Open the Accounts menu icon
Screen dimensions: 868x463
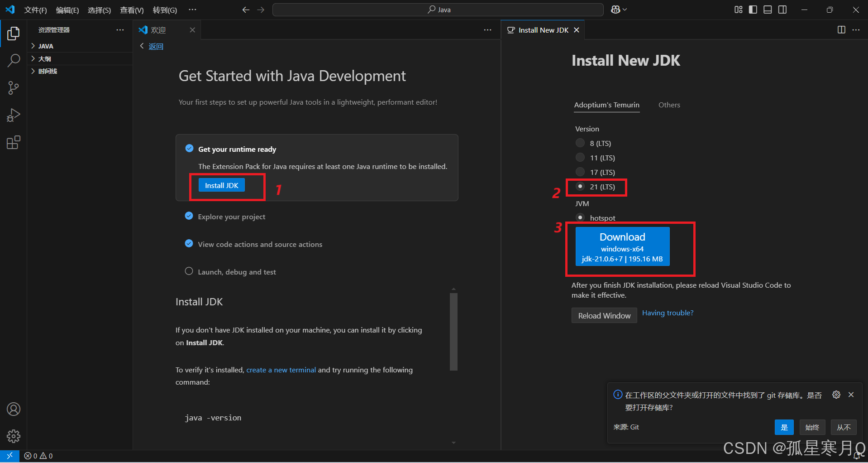tap(14, 409)
